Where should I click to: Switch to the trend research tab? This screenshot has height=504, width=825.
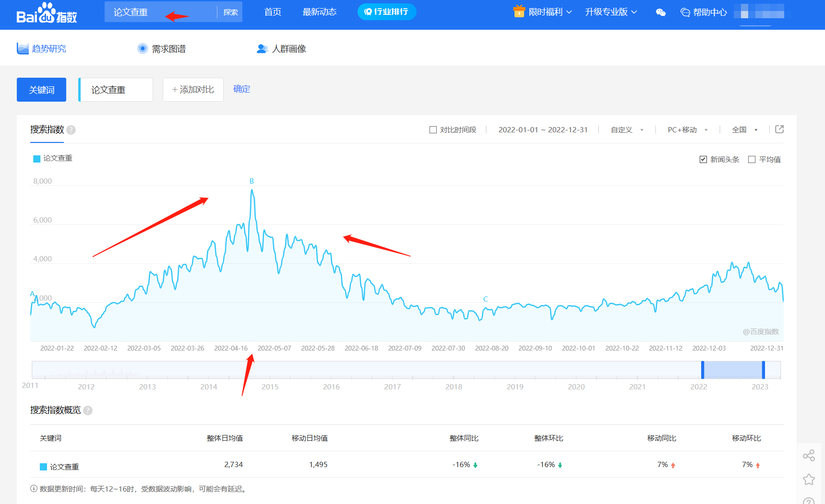(x=42, y=48)
